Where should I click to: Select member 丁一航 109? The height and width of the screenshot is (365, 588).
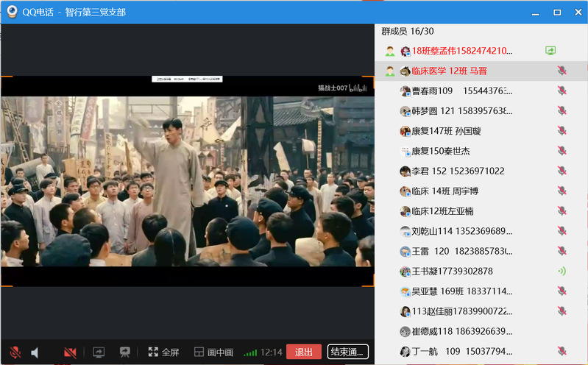pos(481,351)
